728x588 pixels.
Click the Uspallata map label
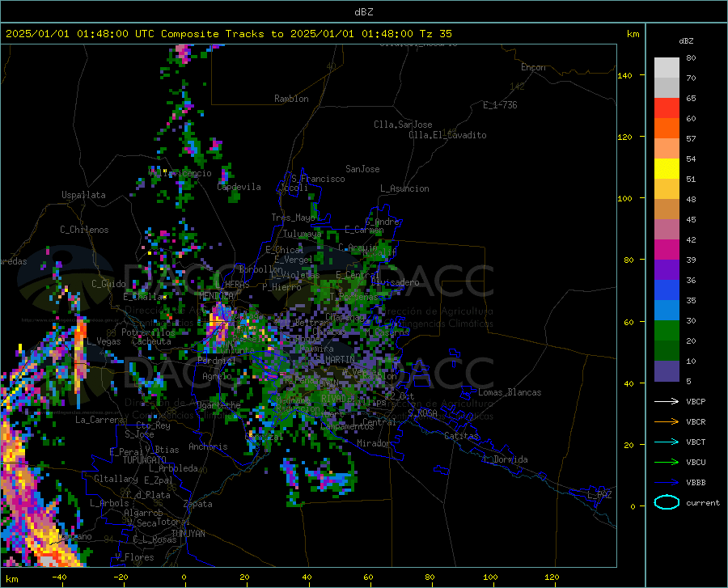click(83, 195)
